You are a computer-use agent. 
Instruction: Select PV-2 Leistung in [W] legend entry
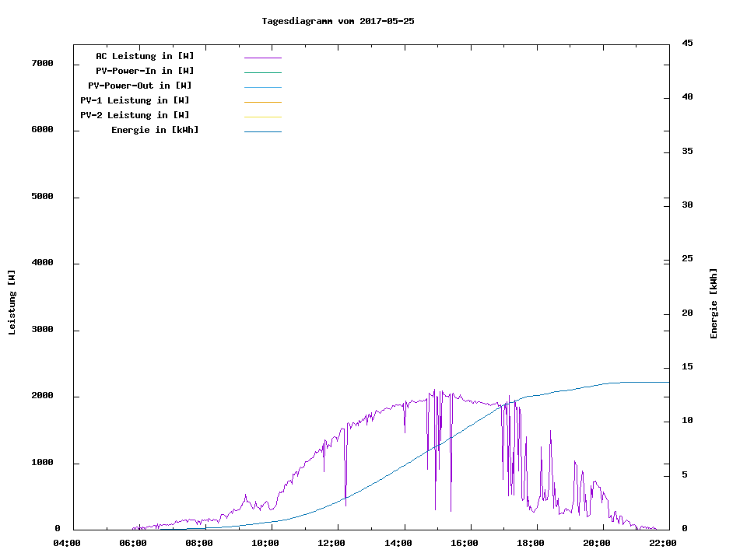point(135,115)
